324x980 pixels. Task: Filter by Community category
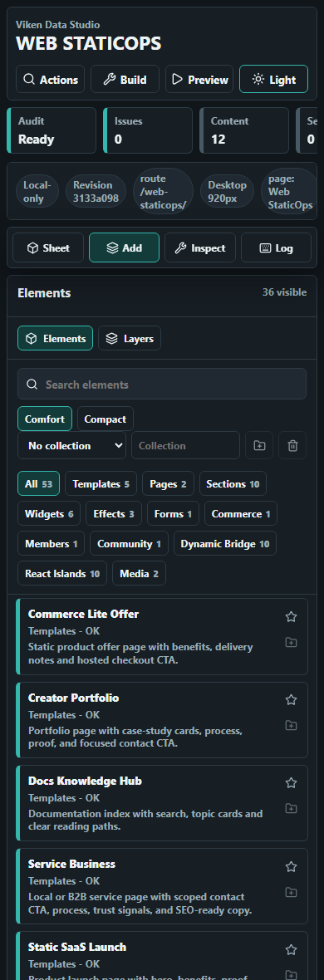click(x=130, y=544)
